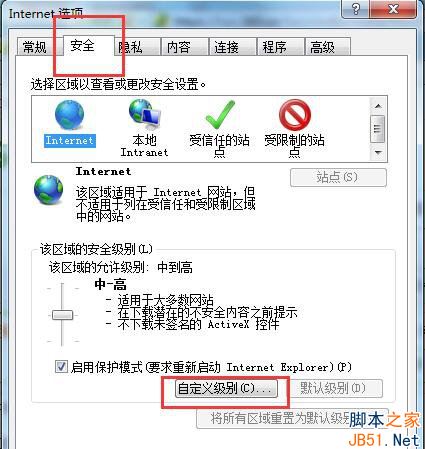Click the zone list scroll down arrow

pyautogui.click(x=378, y=153)
